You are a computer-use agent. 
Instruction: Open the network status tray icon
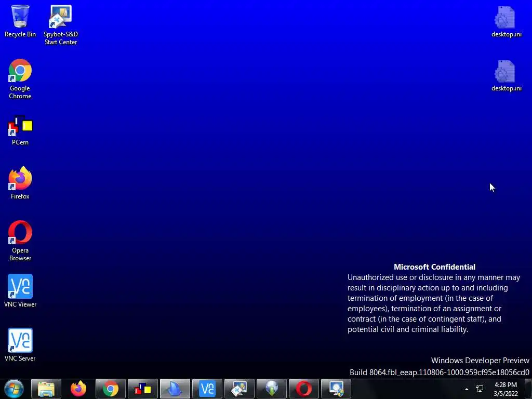pyautogui.click(x=480, y=389)
